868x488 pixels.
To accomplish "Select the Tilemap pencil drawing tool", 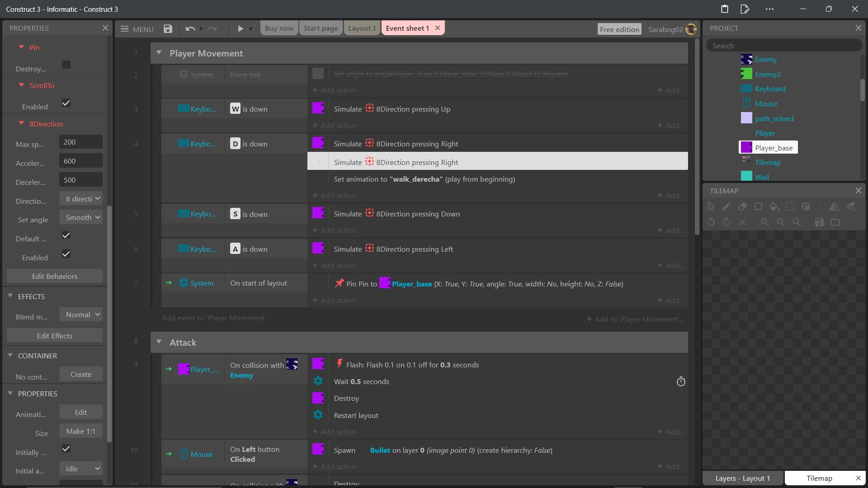I will 727,206.
